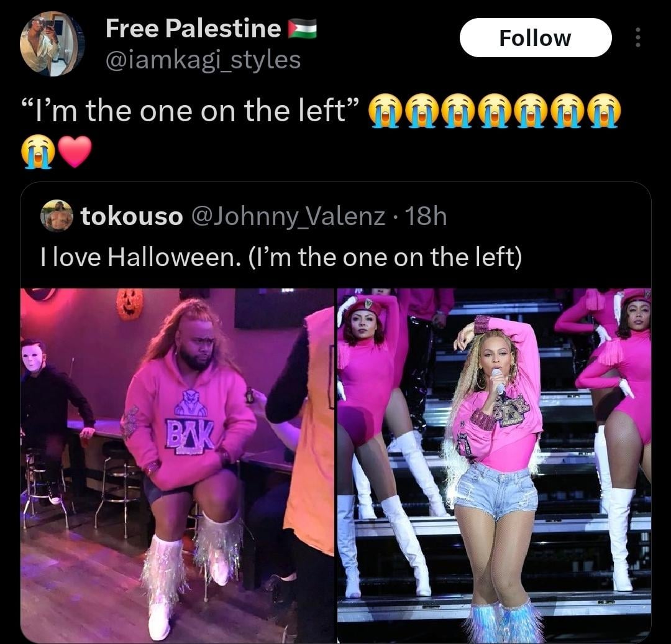Click the BAK logo on the pink hoodie

(x=190, y=436)
